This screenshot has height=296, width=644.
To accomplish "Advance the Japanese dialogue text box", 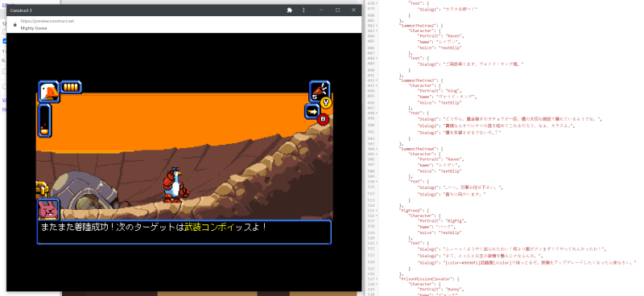I will point(184,232).
